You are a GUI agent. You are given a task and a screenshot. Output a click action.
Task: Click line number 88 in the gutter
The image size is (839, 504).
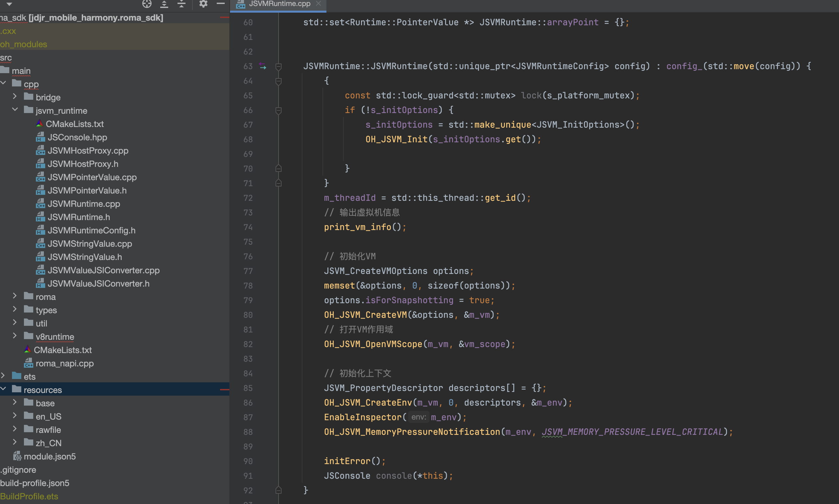(248, 432)
